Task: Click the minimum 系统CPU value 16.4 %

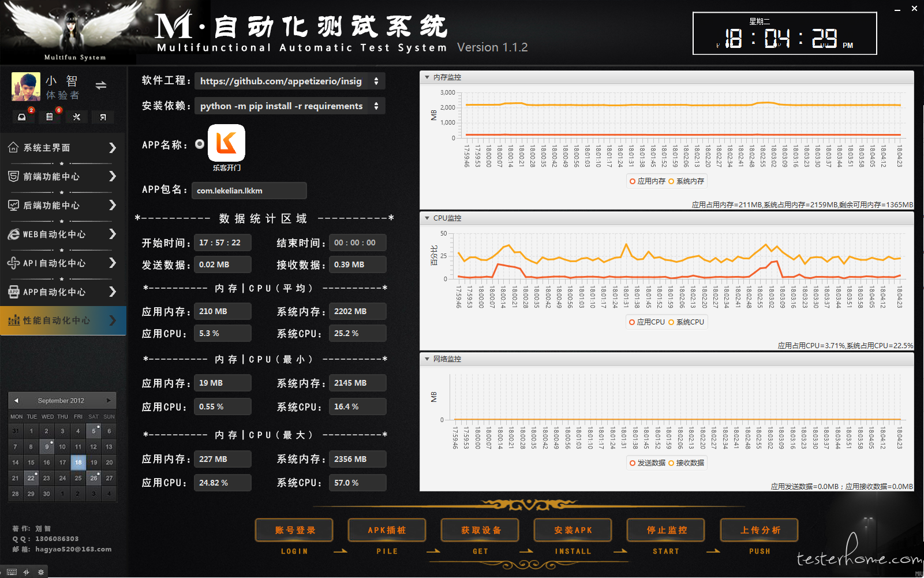Action: tap(358, 407)
